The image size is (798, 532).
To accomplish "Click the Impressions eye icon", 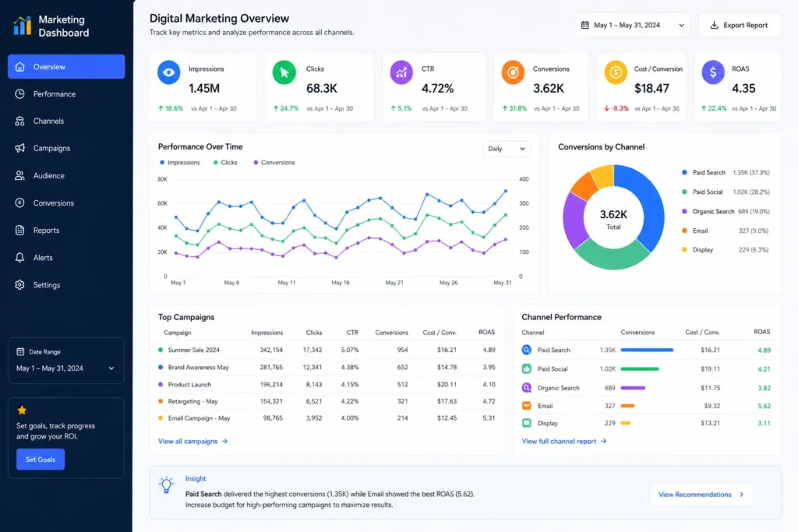I will pyautogui.click(x=169, y=72).
